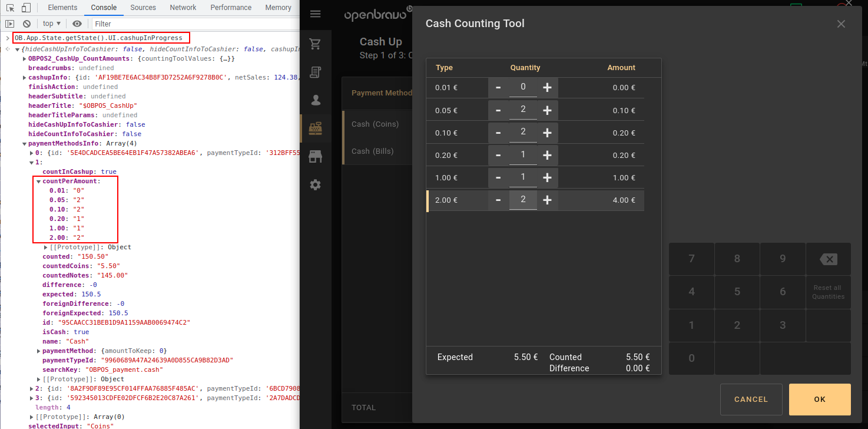Switch to the Elements tab
This screenshot has height=429, width=868.
62,8
